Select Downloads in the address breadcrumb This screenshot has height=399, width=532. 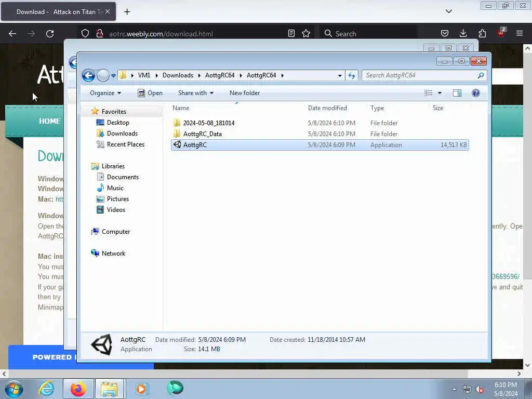pyautogui.click(x=178, y=75)
